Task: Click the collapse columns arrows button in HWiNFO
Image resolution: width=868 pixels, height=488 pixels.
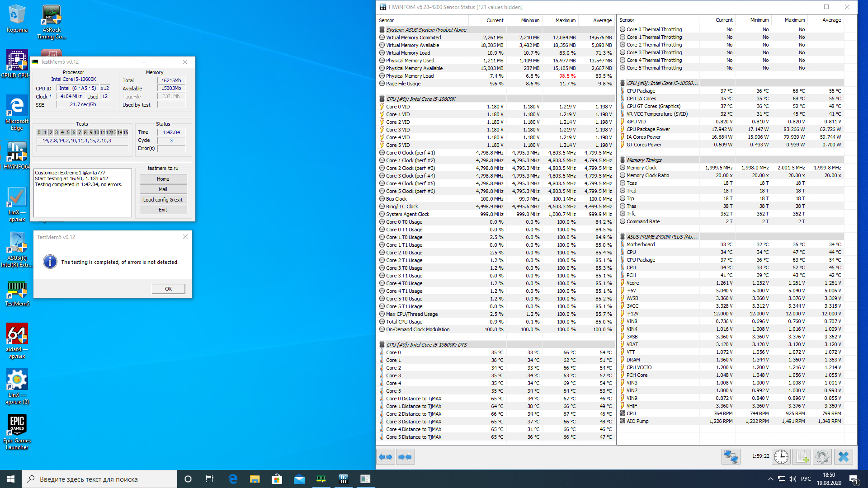Action: click(405, 457)
